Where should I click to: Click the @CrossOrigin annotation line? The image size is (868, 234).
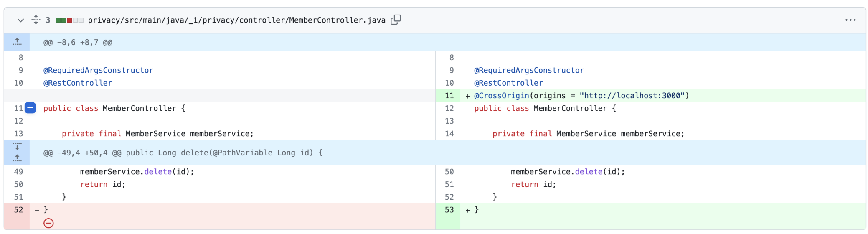point(581,96)
